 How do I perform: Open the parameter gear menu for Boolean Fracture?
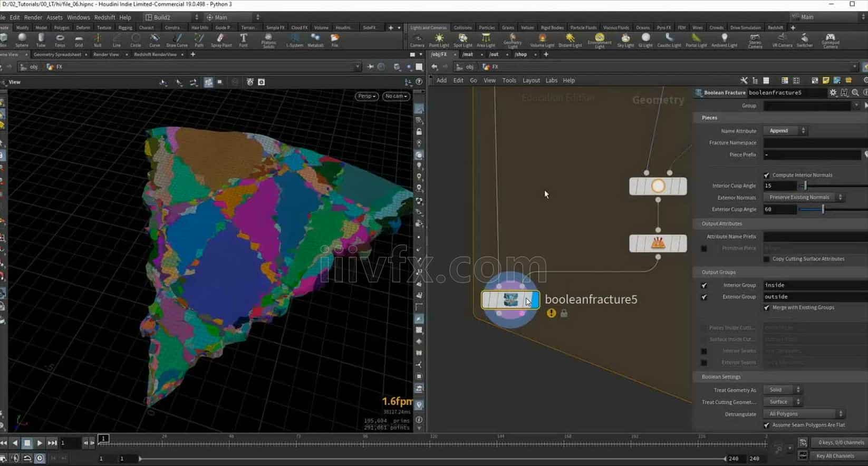click(x=833, y=92)
